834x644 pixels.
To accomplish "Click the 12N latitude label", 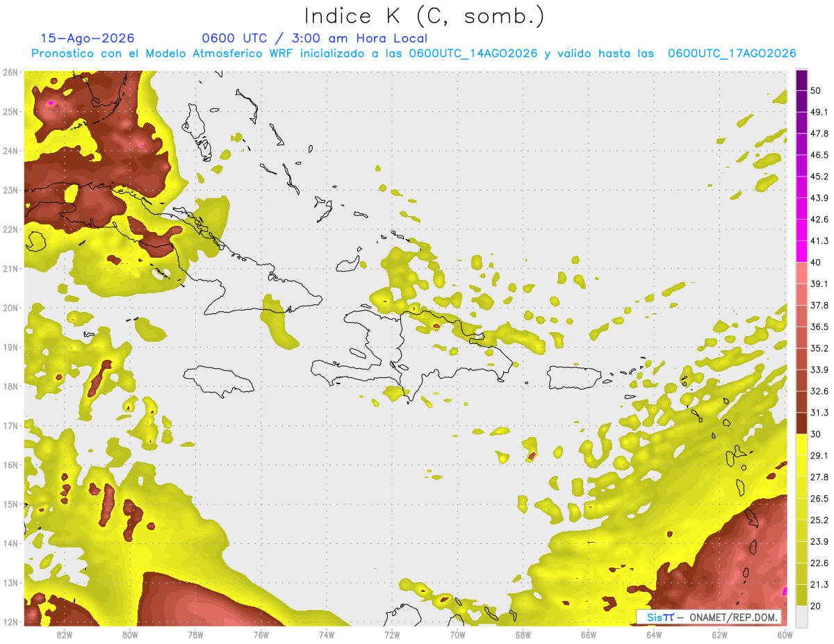I will [10, 622].
